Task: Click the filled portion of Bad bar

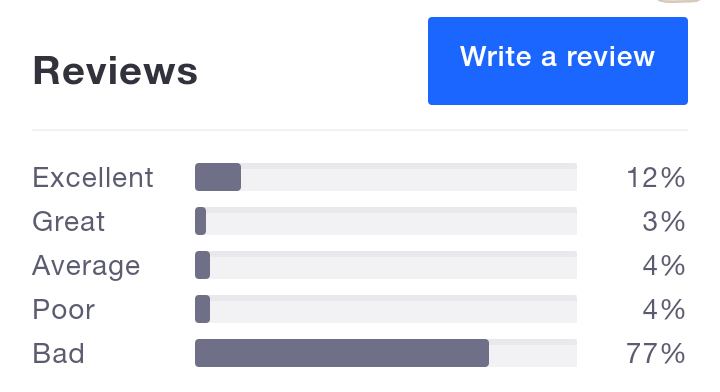Action: point(342,353)
